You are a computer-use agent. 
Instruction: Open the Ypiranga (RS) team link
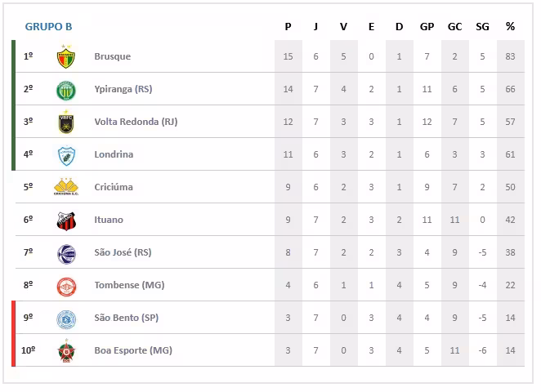pos(123,89)
